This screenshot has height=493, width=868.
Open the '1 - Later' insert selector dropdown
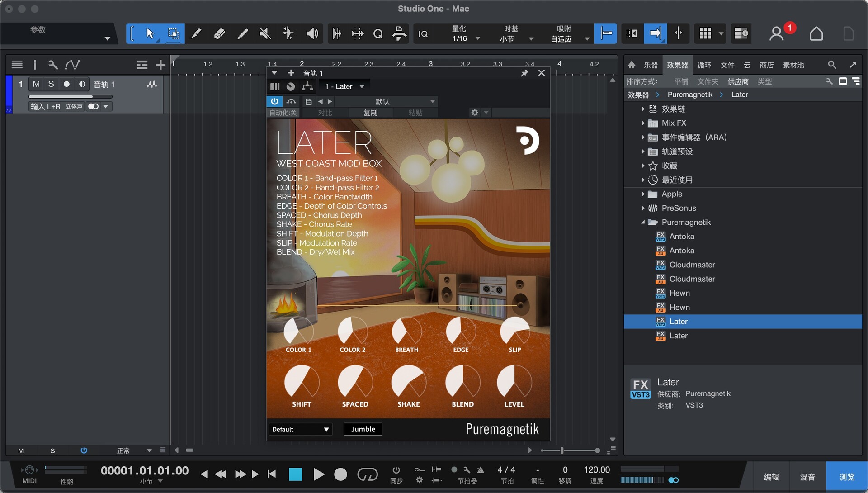click(x=344, y=86)
